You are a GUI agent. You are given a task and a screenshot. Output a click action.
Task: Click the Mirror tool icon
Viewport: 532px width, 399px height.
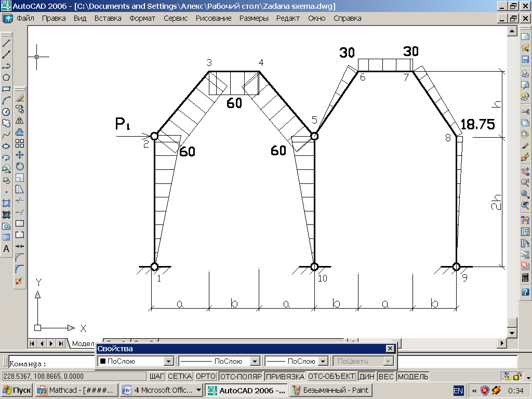pyautogui.click(x=20, y=121)
